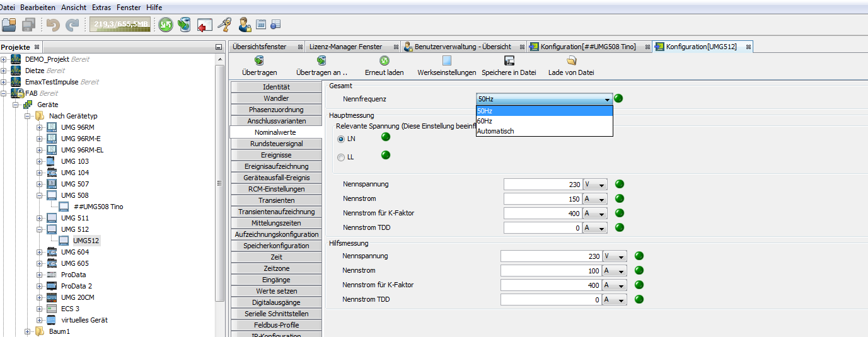The height and width of the screenshot is (337, 868).
Task: Click the Hauptmessung Nennspannung value field
Action: (x=542, y=185)
